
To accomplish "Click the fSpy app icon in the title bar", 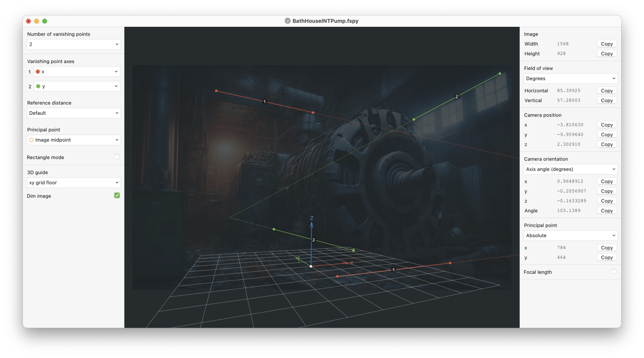I will coord(288,20).
